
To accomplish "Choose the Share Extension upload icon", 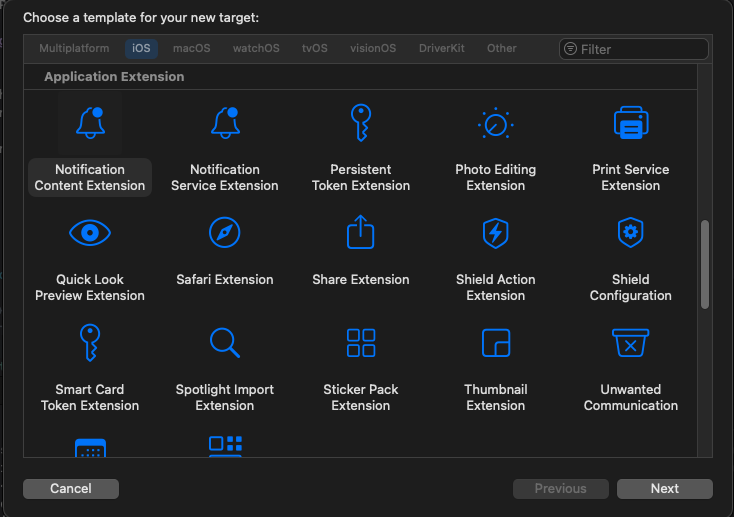I will point(360,232).
